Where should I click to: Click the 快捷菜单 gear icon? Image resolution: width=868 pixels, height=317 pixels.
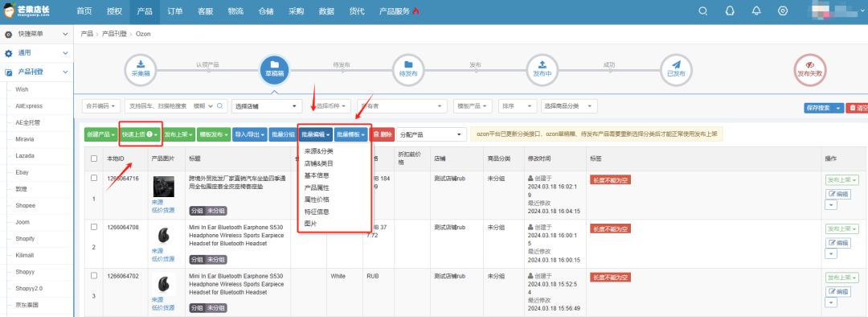pos(8,35)
